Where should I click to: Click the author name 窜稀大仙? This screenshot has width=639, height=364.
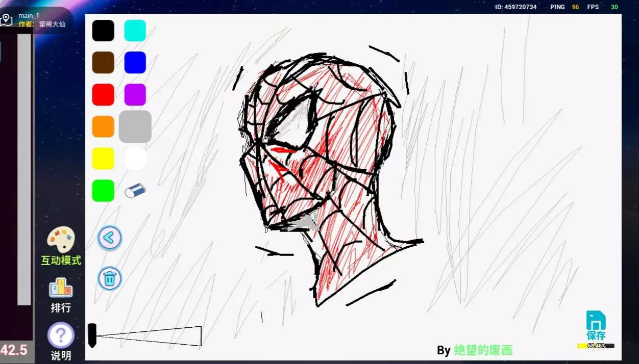(x=52, y=24)
